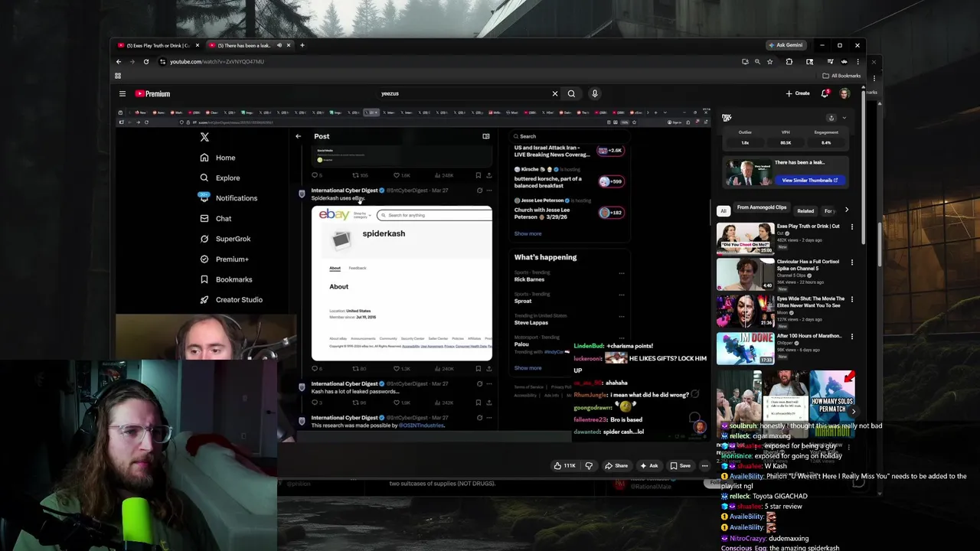Image resolution: width=980 pixels, height=551 pixels.
Task: Open YouTube notifications bell
Action: tap(825, 93)
